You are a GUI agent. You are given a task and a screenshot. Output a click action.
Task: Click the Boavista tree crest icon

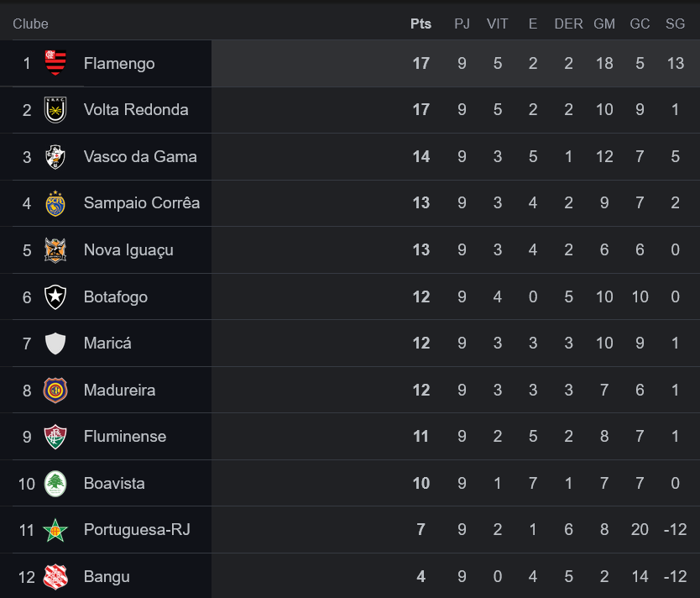[x=55, y=484]
